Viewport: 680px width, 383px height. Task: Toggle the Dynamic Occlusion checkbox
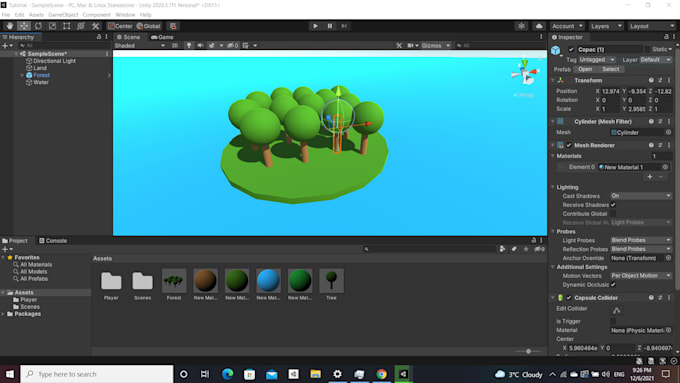coord(613,285)
